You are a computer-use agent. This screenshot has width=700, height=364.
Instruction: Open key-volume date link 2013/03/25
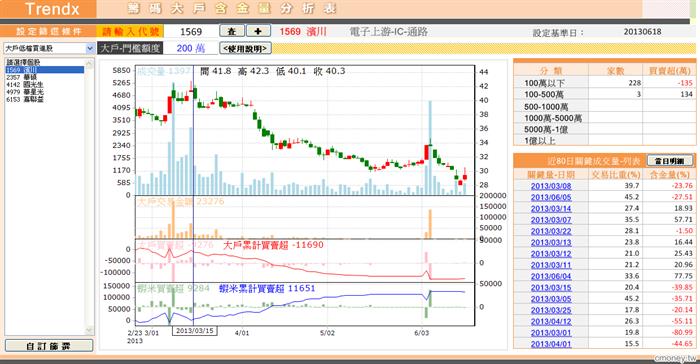pos(551,310)
